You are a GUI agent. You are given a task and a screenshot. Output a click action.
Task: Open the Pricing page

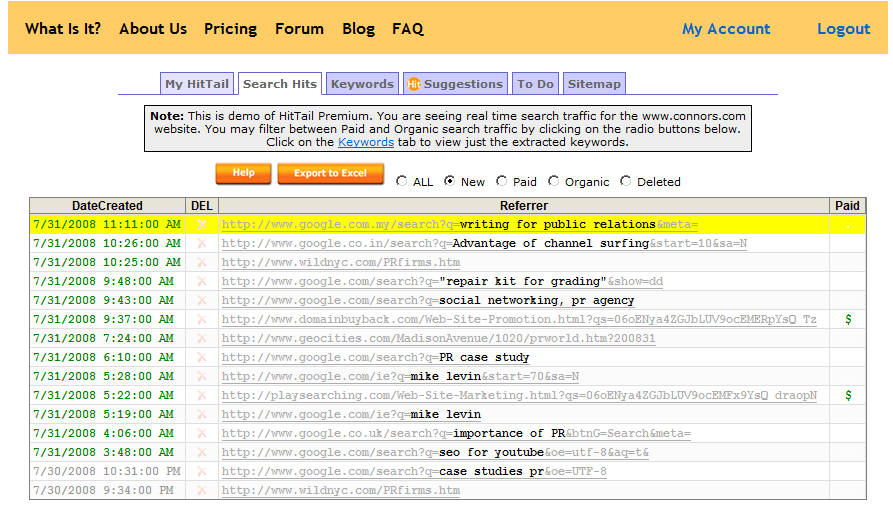230,29
